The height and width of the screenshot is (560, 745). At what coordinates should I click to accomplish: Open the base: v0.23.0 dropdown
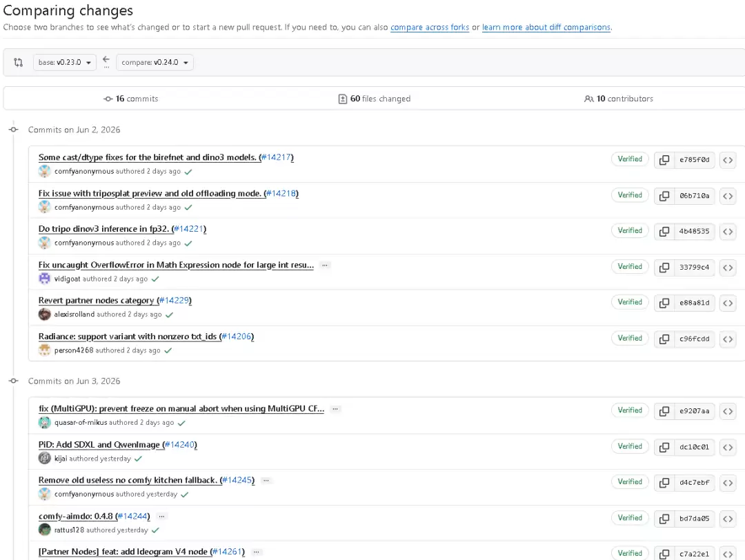(65, 62)
